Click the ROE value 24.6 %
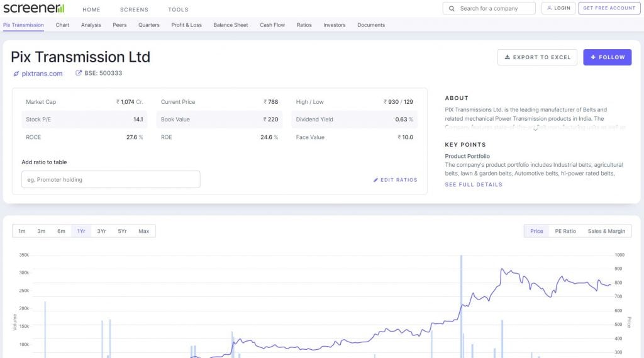Image resolution: width=644 pixels, height=358 pixels. 269,137
